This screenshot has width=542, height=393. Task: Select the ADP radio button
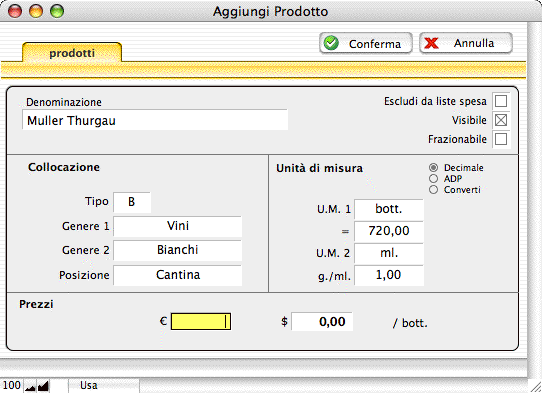(433, 179)
